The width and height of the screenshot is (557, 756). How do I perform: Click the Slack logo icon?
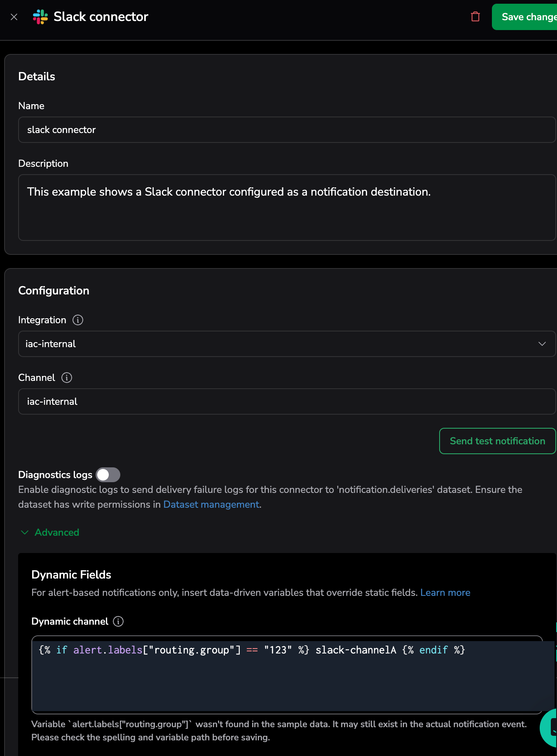(x=40, y=17)
